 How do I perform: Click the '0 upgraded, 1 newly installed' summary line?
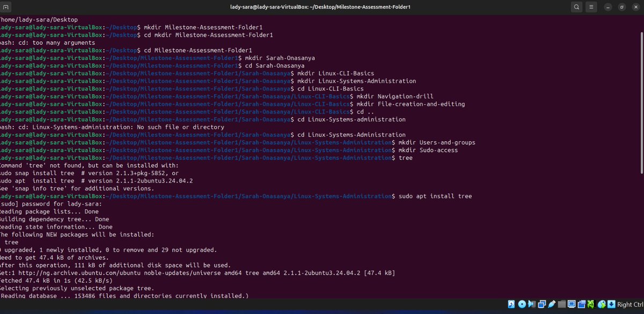tap(108, 250)
